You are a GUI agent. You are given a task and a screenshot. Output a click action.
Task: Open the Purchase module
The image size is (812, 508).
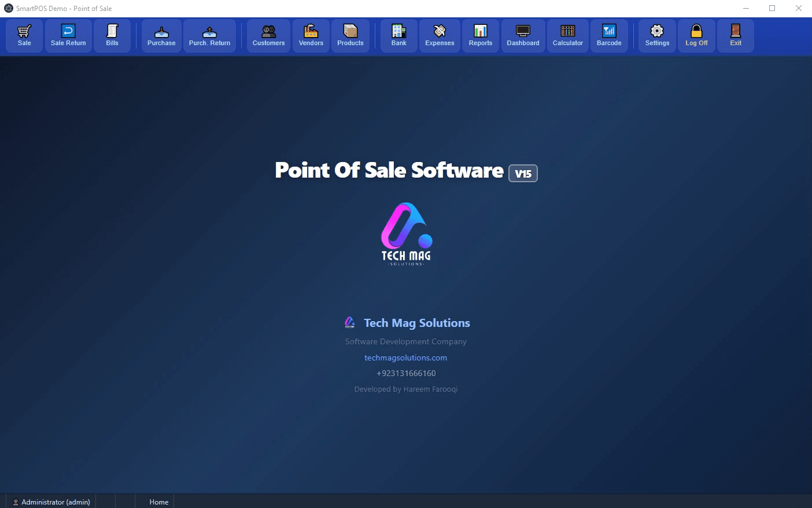click(161, 35)
